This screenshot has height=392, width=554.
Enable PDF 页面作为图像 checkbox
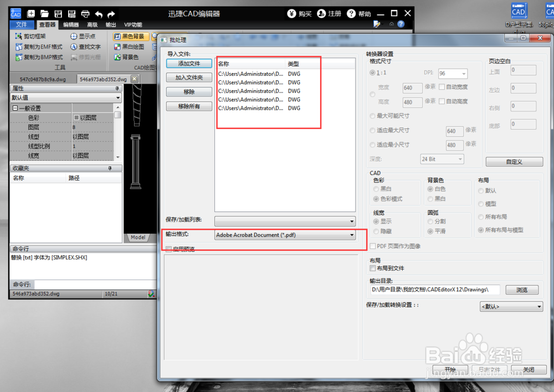click(x=372, y=246)
